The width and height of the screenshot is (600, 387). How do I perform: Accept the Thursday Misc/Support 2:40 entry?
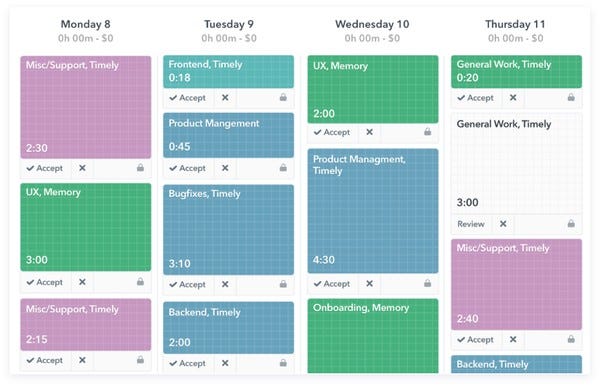coord(475,340)
